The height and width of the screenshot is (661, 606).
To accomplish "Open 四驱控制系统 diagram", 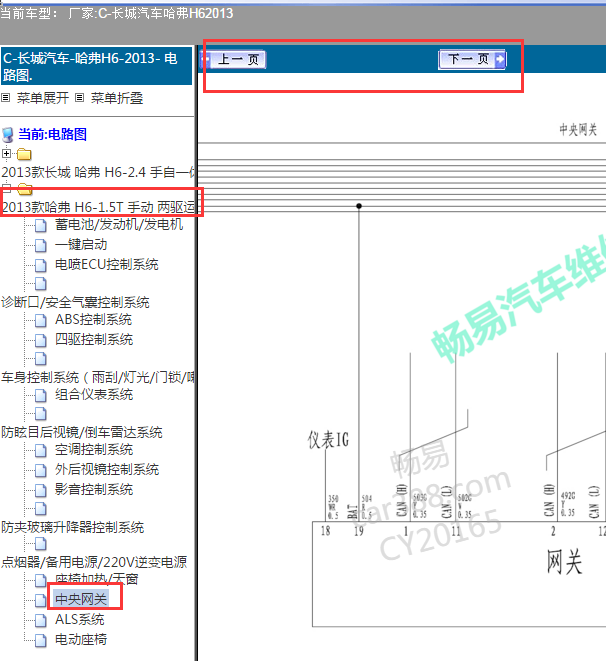I will [94, 339].
